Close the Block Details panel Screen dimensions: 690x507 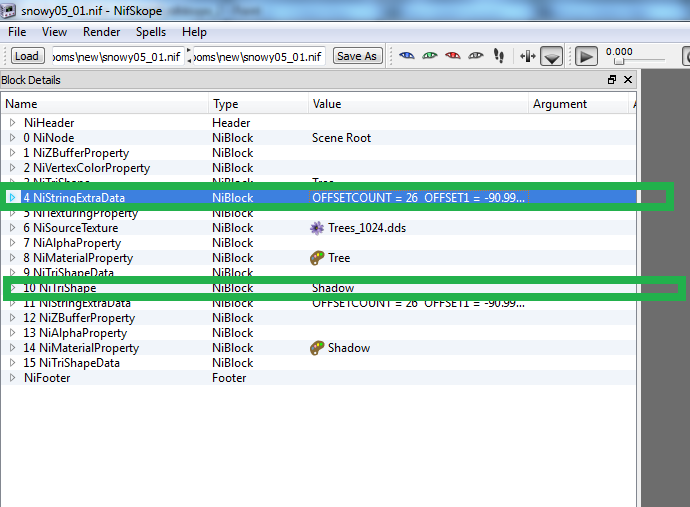click(x=628, y=80)
